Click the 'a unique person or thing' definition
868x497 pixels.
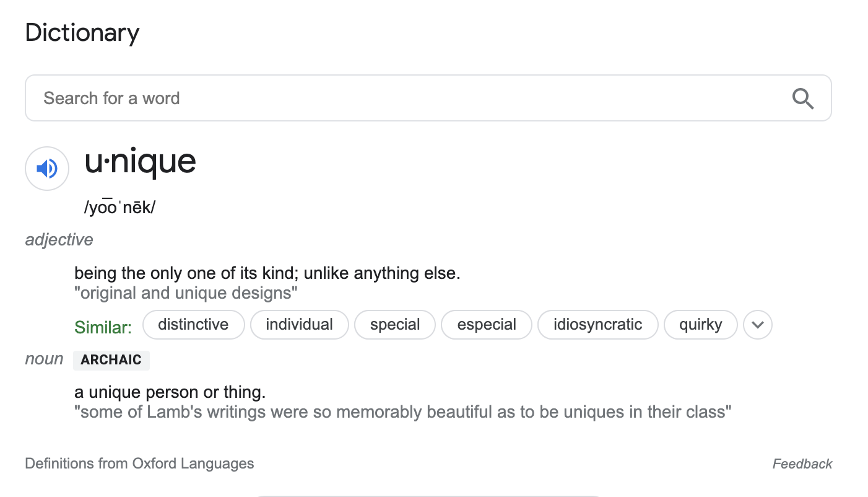[x=170, y=392]
